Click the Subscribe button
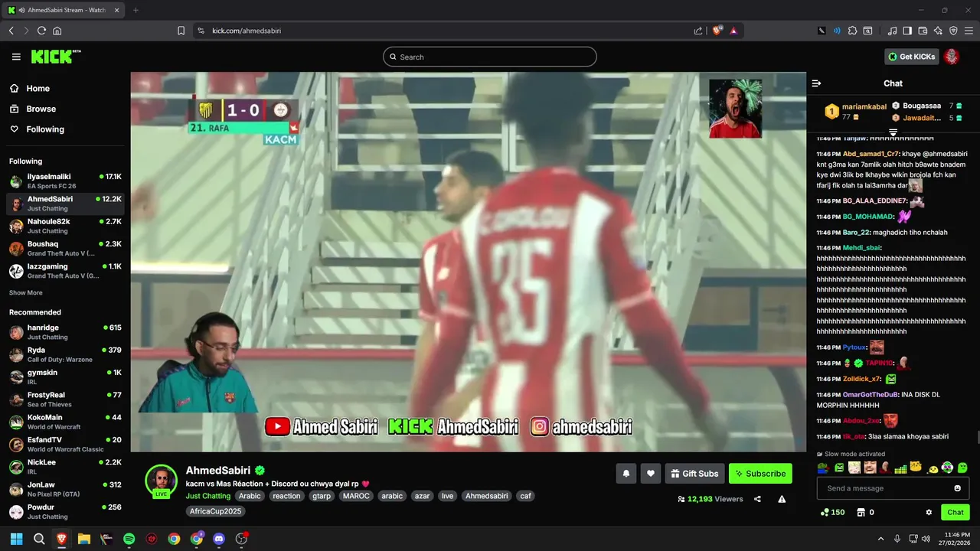 [x=760, y=474]
